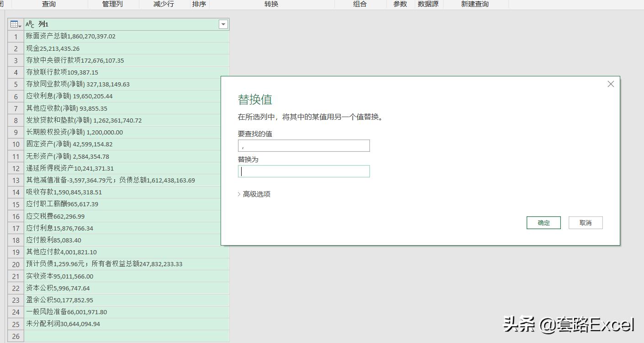Open the 新建查询 menu

475,5
